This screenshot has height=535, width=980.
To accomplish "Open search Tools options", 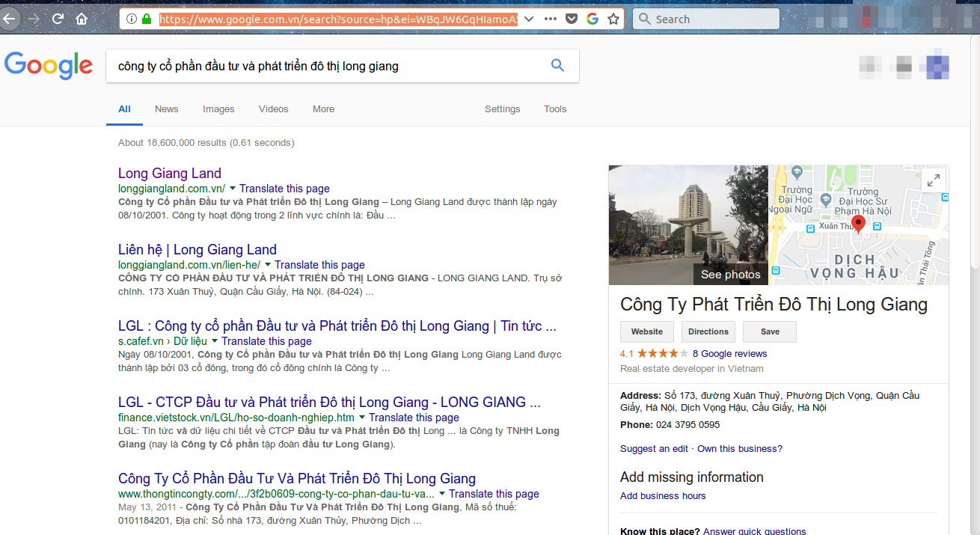I will pos(555,109).
